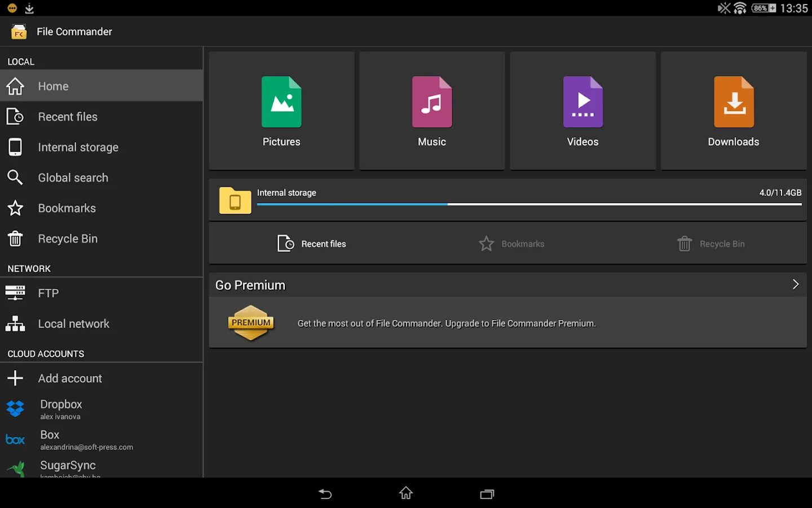Open Recent files from the sidebar
The image size is (812, 508).
[x=101, y=116]
